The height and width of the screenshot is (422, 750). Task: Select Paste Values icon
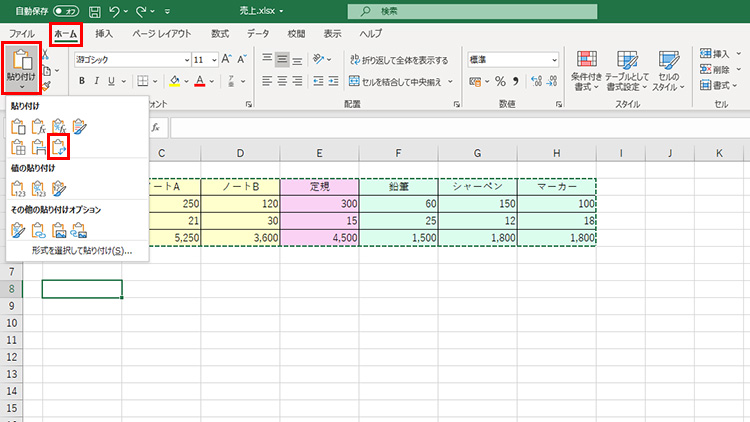[x=18, y=187]
